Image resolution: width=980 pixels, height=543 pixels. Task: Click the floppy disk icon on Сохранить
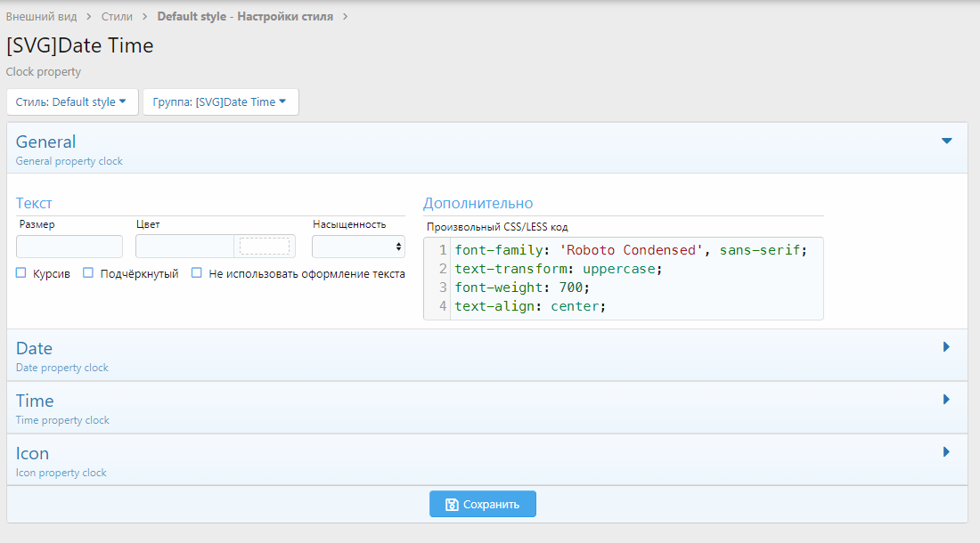[x=452, y=505]
